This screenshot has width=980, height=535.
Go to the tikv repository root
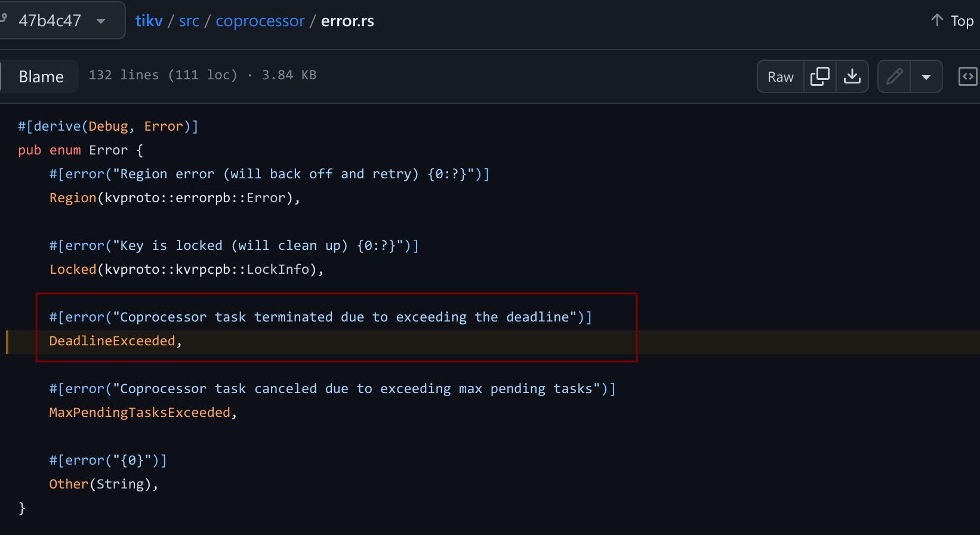click(x=149, y=21)
